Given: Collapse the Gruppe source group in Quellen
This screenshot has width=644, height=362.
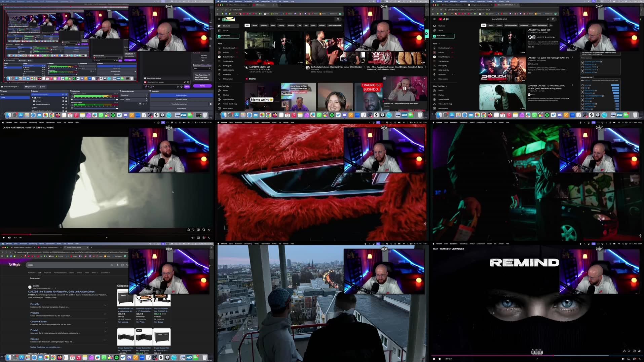Looking at the screenshot, I should [33, 98].
